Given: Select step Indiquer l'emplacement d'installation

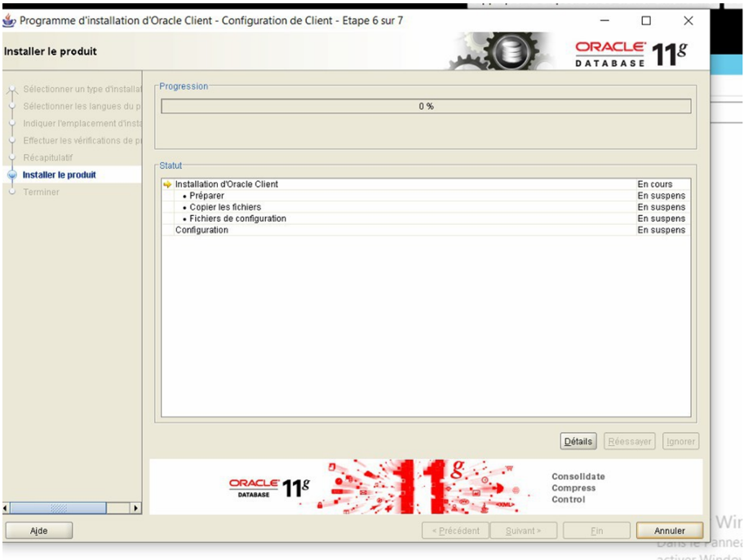Looking at the screenshot, I should pyautogui.click(x=82, y=123).
